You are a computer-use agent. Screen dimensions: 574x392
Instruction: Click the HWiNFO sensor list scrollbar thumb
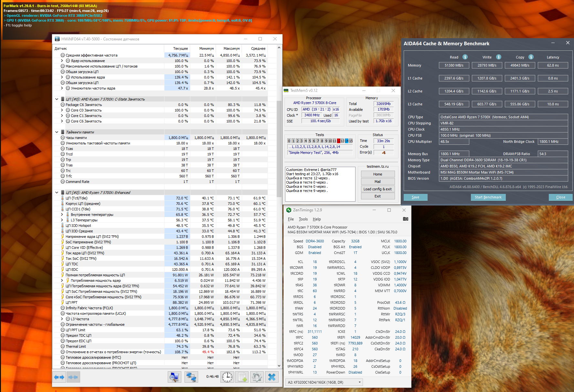pyautogui.click(x=279, y=149)
